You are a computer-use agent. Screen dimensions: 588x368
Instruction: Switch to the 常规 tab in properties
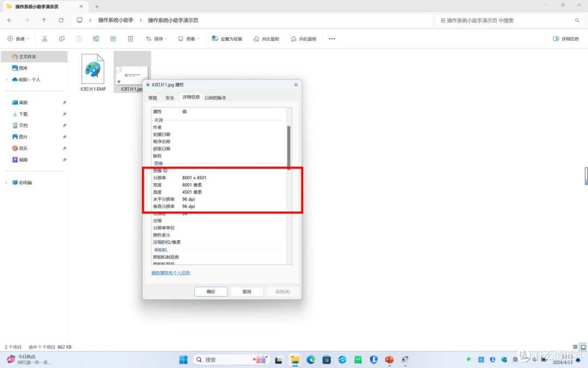152,98
